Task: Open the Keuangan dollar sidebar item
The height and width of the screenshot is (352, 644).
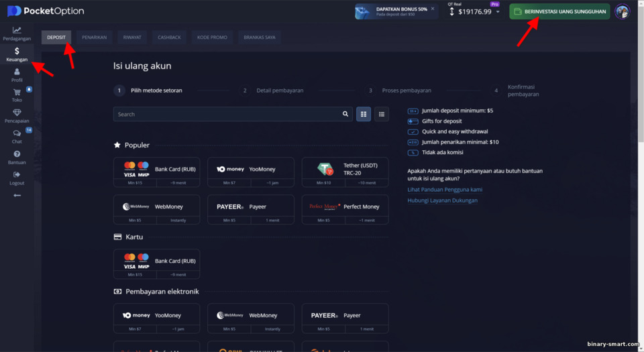Action: 17,54
